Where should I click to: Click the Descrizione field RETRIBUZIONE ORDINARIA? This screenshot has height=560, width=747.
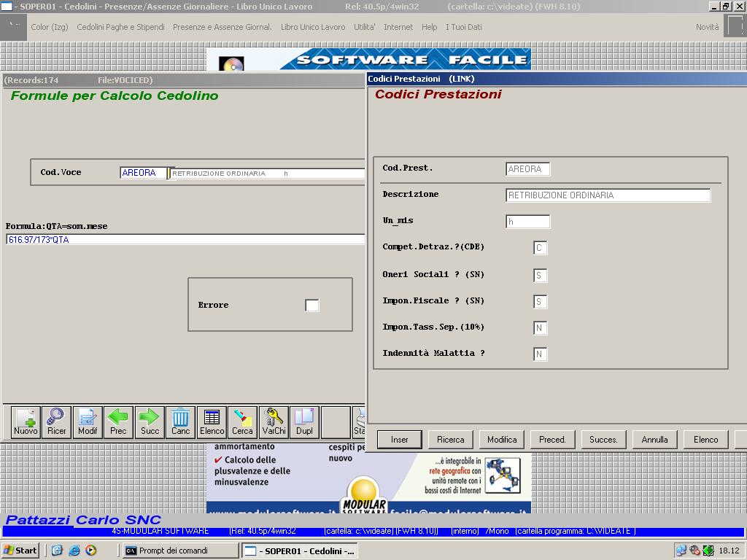pyautogui.click(x=608, y=195)
